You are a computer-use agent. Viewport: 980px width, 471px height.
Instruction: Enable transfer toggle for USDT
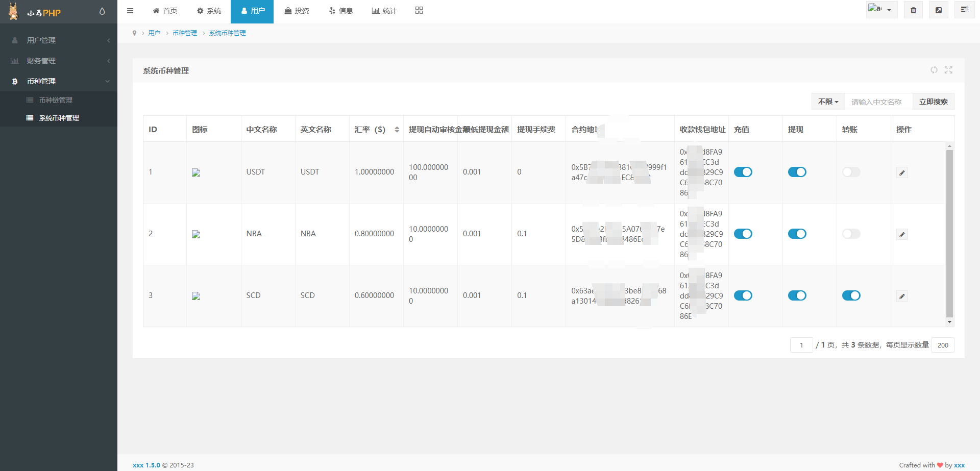[x=851, y=172]
